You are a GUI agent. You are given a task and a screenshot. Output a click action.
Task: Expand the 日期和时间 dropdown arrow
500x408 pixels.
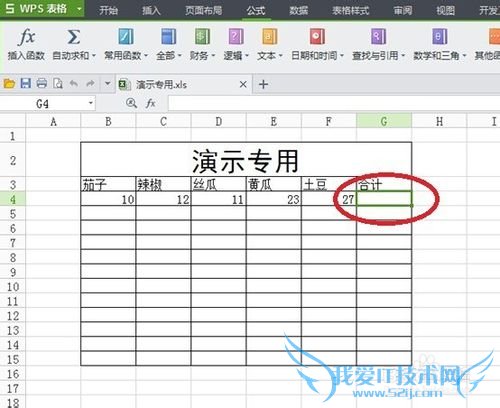coord(342,56)
